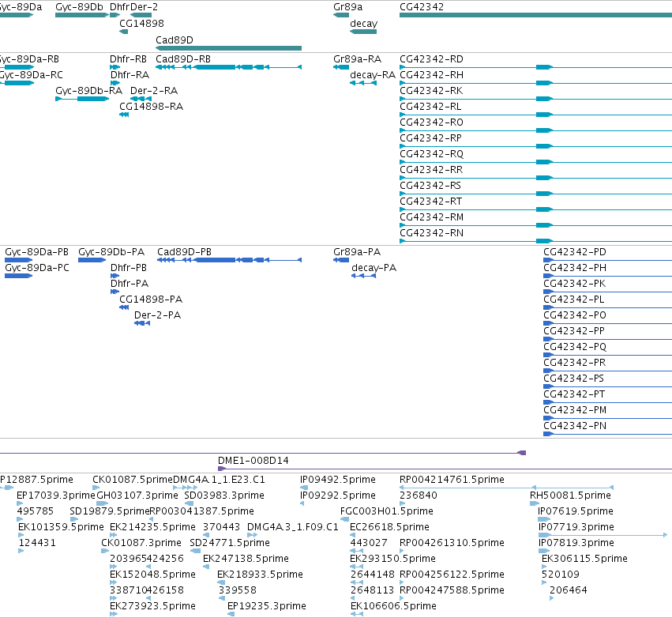Click the CG42342-RQ transcript label
This screenshot has height=618, width=672.
click(x=432, y=153)
